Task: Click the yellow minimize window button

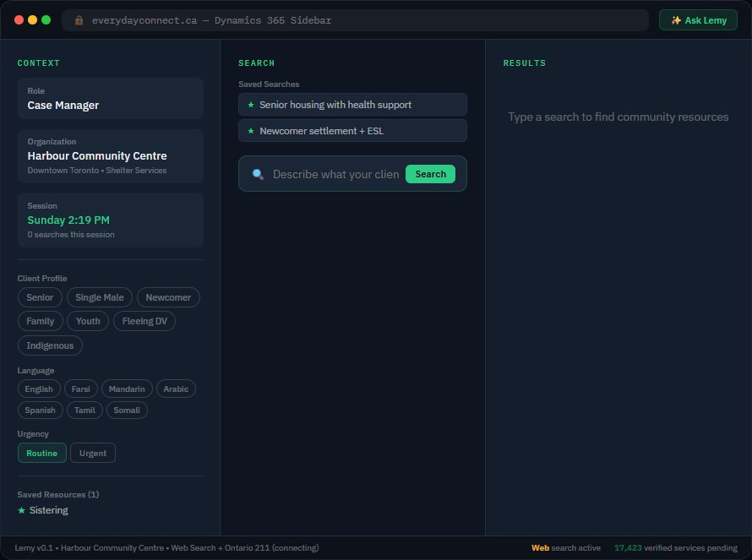Action: tap(33, 19)
